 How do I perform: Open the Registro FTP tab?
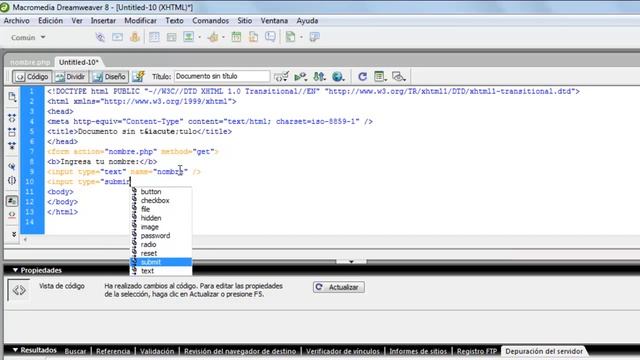[x=477, y=351]
